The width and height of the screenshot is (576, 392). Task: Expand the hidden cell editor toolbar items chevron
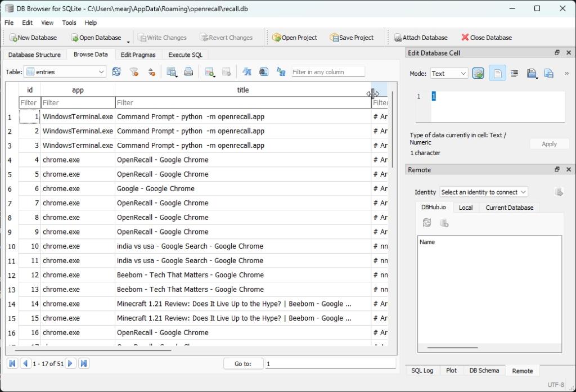click(x=566, y=74)
